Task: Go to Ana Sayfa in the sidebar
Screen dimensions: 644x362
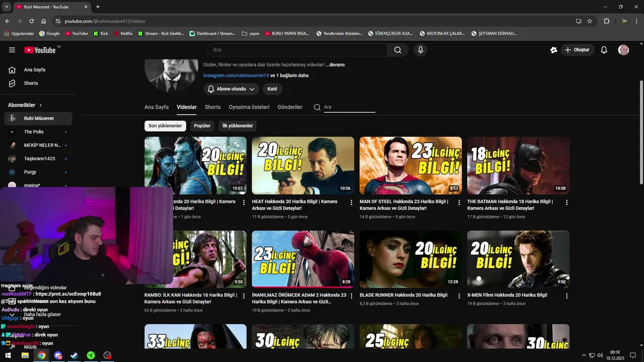Action: pos(38,70)
